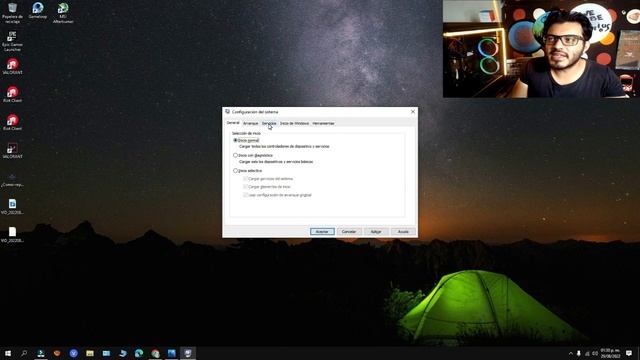The width and height of the screenshot is (640, 360).
Task: Open the Windows Start menu
Action: [8, 353]
